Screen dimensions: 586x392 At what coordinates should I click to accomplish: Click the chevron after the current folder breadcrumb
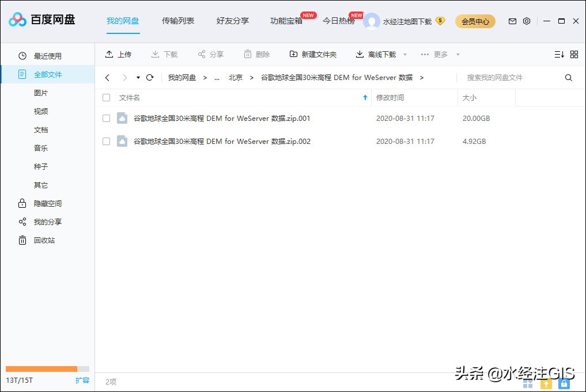pos(422,78)
